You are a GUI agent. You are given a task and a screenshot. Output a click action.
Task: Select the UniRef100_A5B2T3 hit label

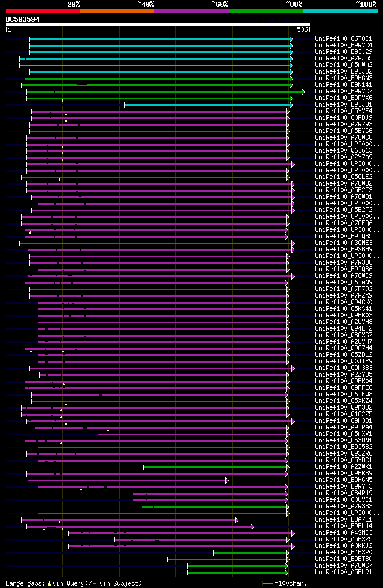click(x=344, y=190)
